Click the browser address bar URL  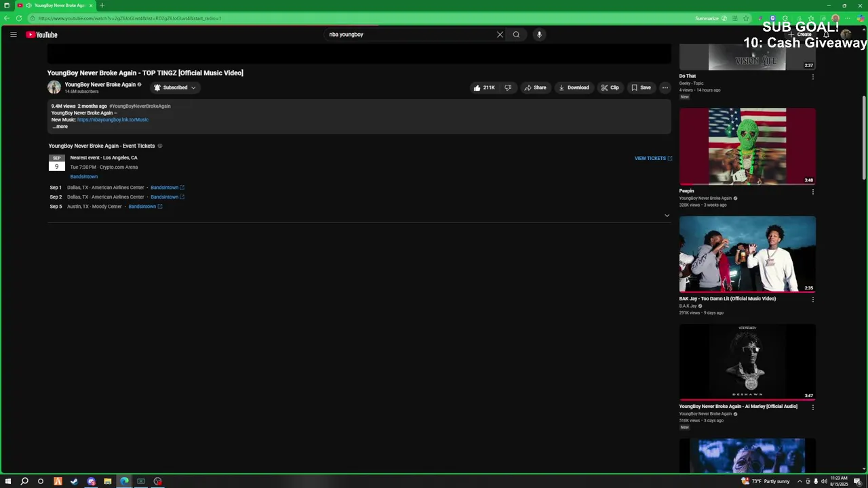129,18
